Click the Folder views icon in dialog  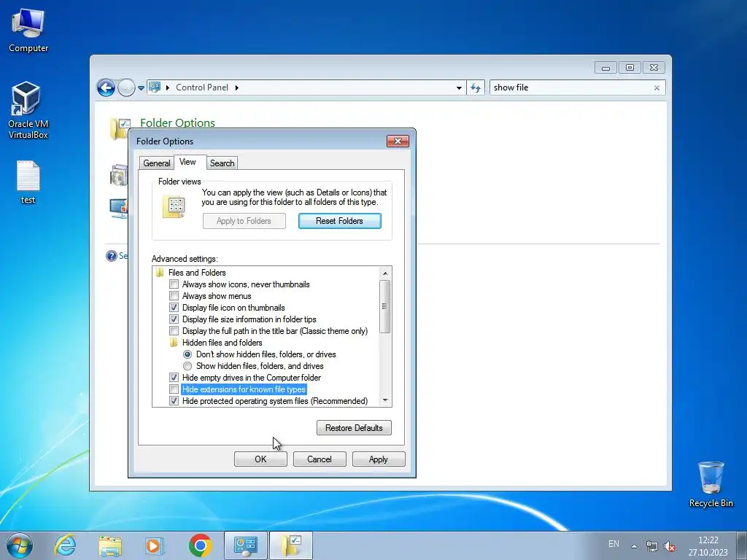click(174, 206)
